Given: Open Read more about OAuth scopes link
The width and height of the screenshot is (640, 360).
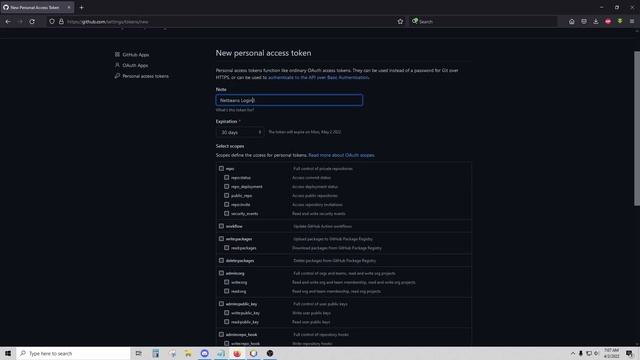Looking at the screenshot, I should coord(341,155).
